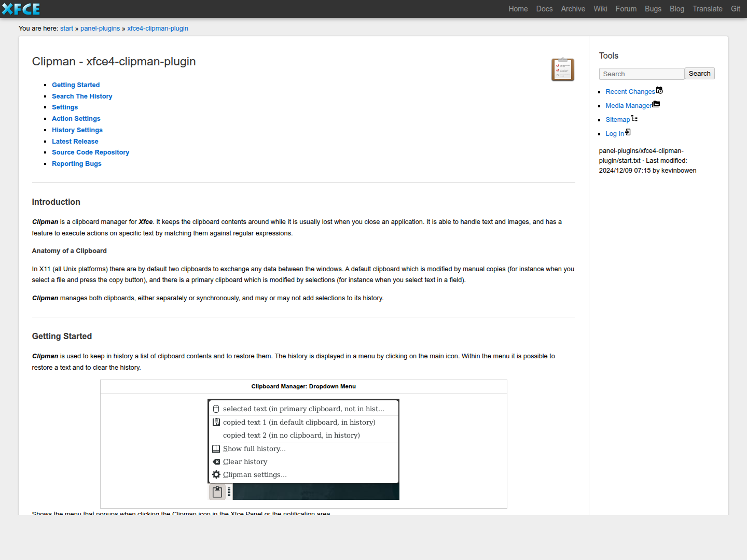Click 'Clear history' menu entry

[303, 461]
